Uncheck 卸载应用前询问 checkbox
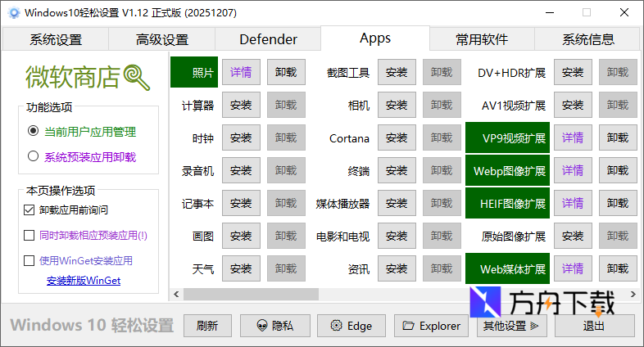 point(29,210)
